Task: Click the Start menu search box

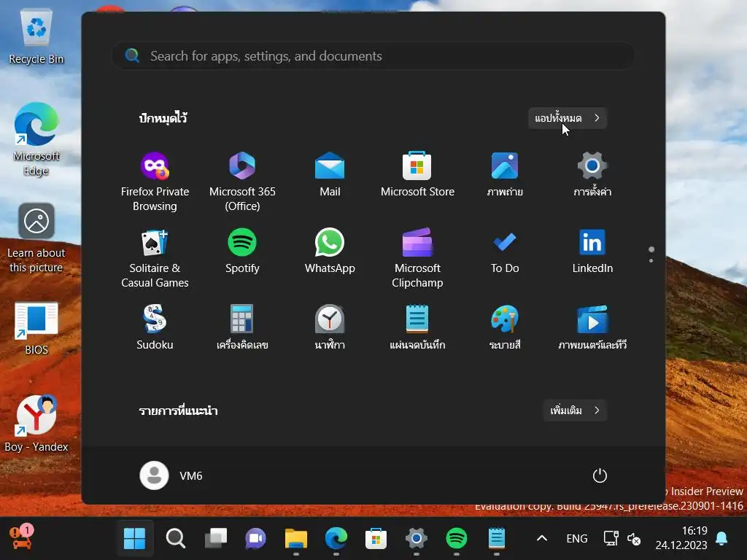Action: (373, 55)
